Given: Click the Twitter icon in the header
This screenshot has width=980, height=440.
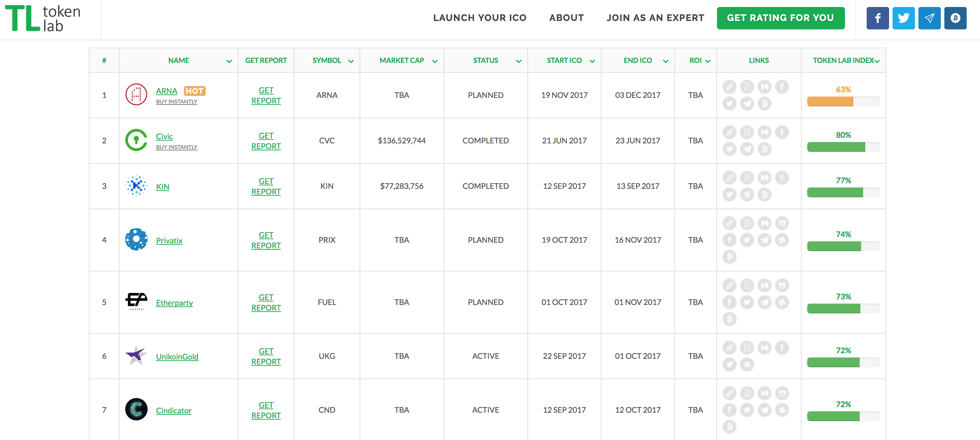Looking at the screenshot, I should click(903, 18).
